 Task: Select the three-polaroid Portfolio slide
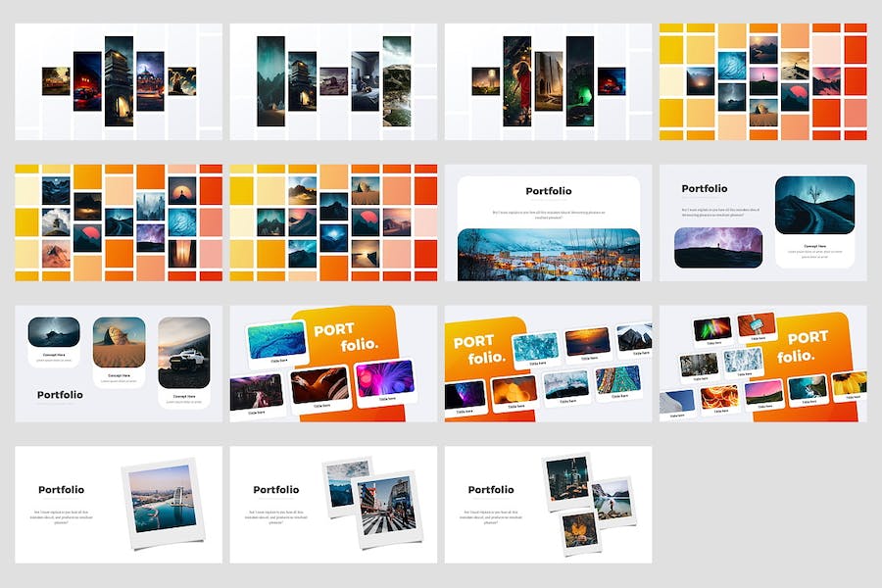click(x=549, y=505)
